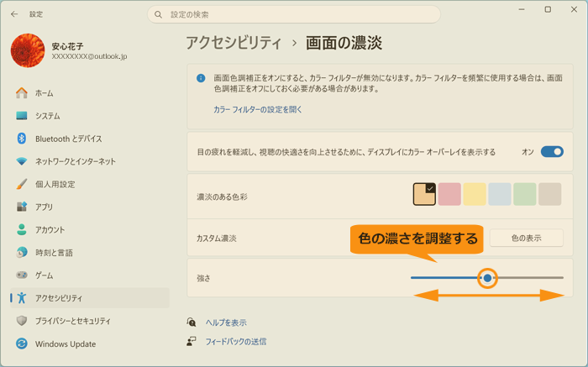588x367 pixels.
Task: Click the 色の表示 button
Action: 526,238
